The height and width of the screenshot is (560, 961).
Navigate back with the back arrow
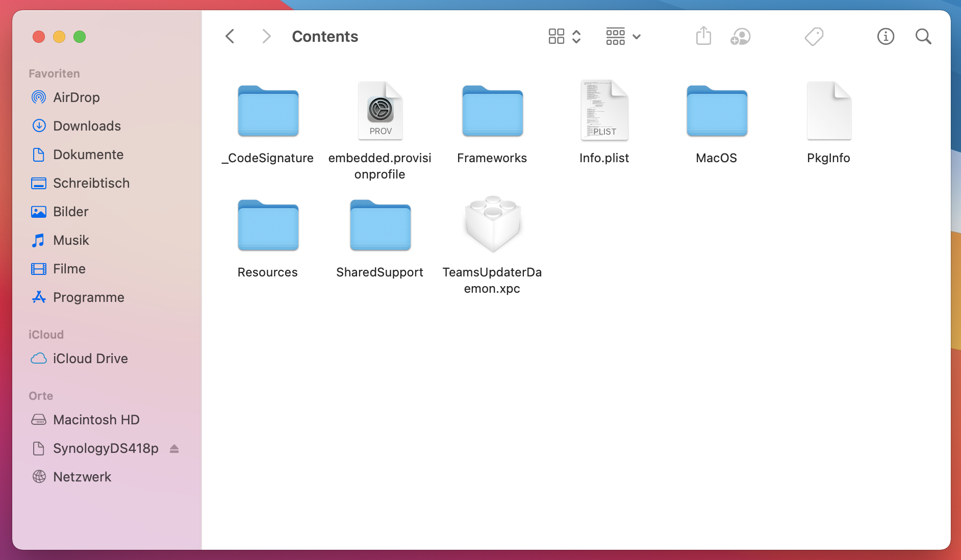tap(230, 36)
